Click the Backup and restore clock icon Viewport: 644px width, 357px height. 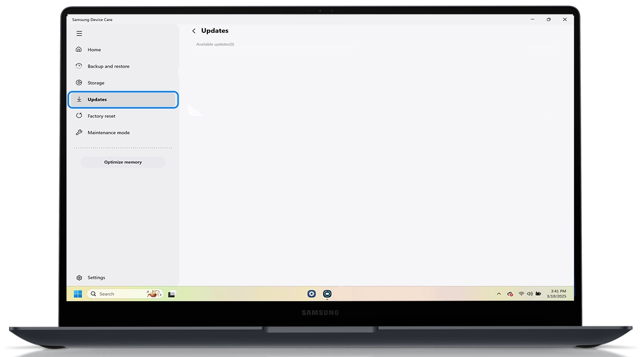coord(79,66)
